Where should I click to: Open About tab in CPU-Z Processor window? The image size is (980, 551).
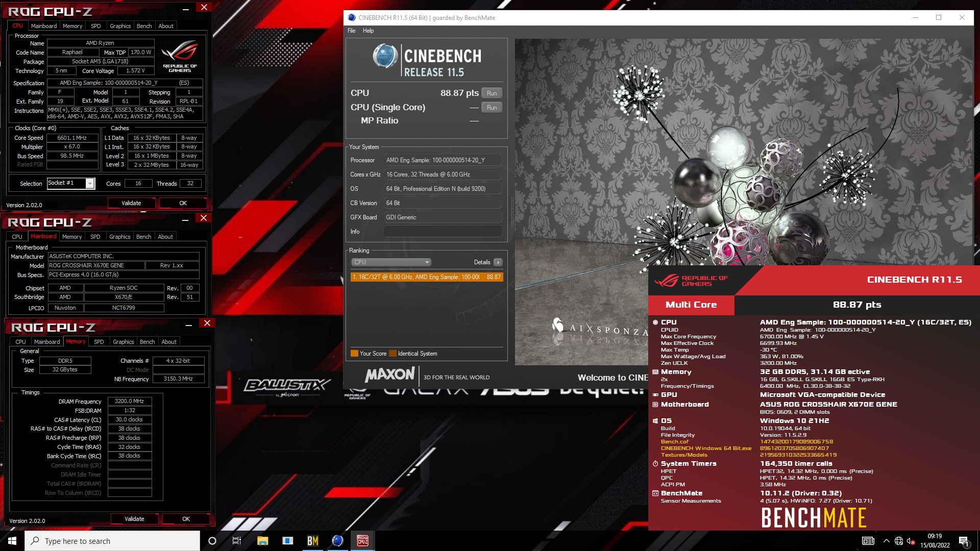click(x=166, y=26)
